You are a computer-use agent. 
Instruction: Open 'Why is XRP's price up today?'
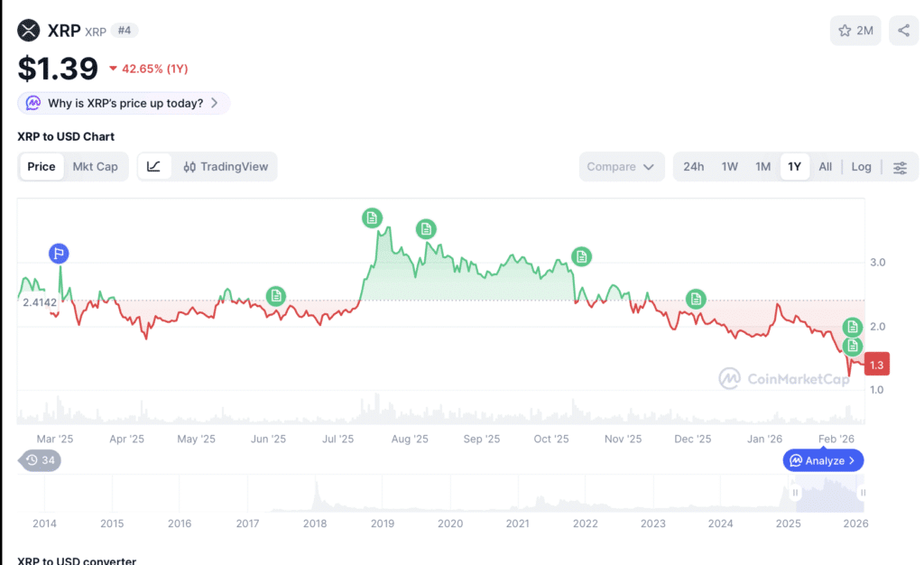(x=124, y=103)
